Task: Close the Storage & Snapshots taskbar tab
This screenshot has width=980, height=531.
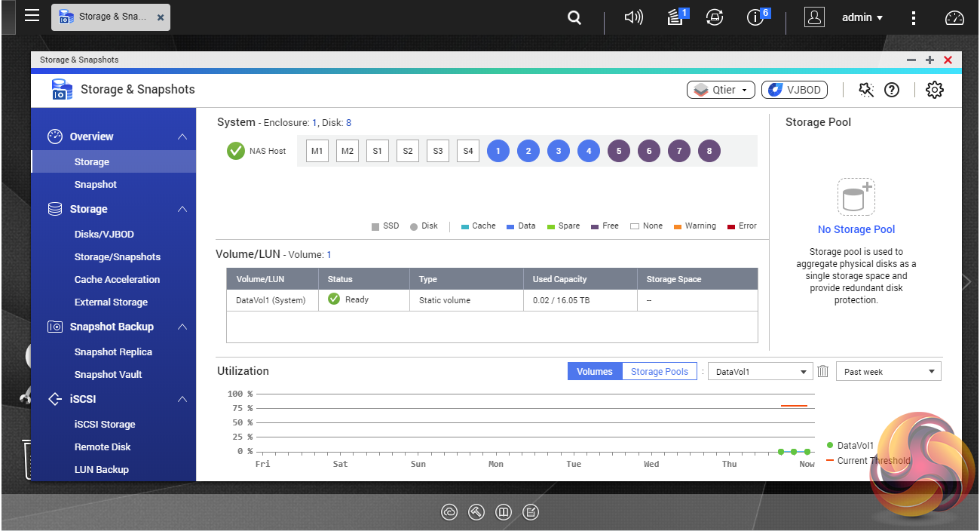Action: coord(161,17)
